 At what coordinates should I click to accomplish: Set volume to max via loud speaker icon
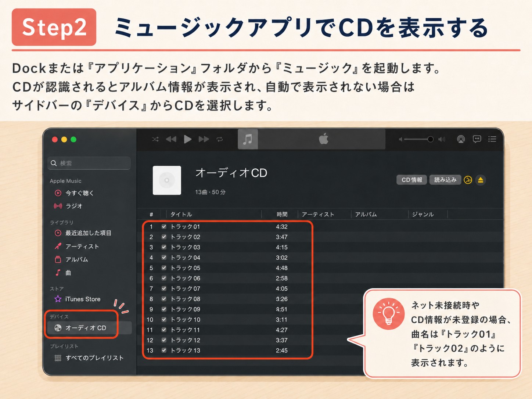pyautogui.click(x=442, y=139)
